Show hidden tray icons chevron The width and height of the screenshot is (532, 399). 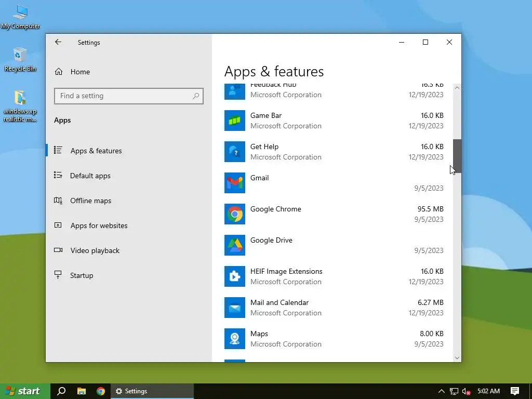pos(442,391)
